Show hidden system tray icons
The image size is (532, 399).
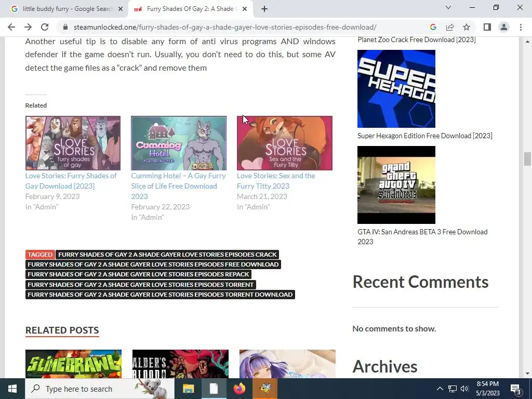coord(440,389)
